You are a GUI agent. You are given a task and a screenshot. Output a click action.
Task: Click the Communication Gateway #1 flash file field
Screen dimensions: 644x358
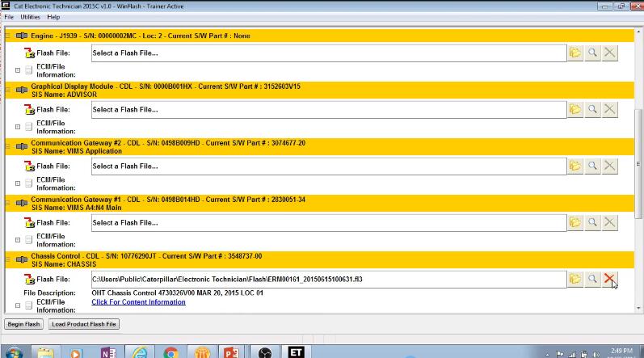pos(327,222)
